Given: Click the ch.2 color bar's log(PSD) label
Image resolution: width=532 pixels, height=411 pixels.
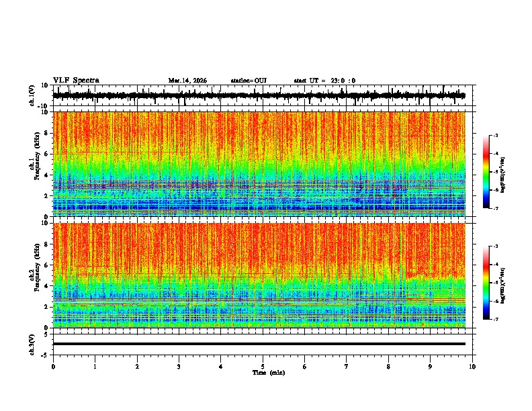Looking at the screenshot, I should pyautogui.click(x=503, y=285).
